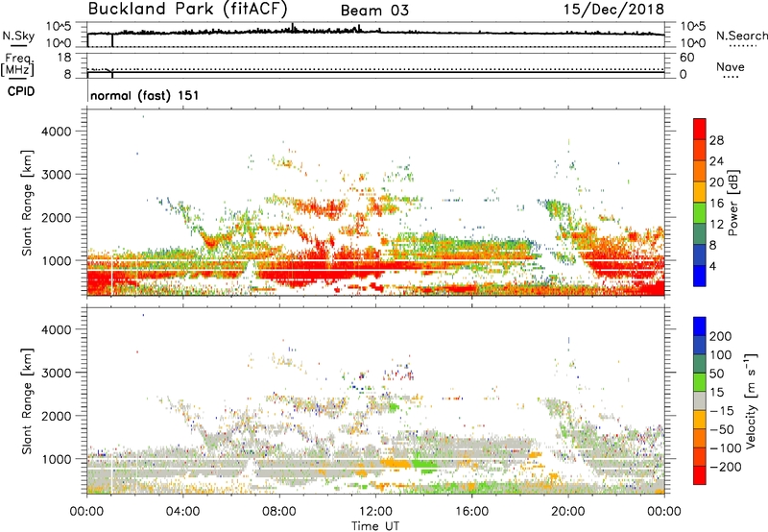Click the 'Power [dB]' colorbar title
768x532 pixels.
(x=733, y=203)
